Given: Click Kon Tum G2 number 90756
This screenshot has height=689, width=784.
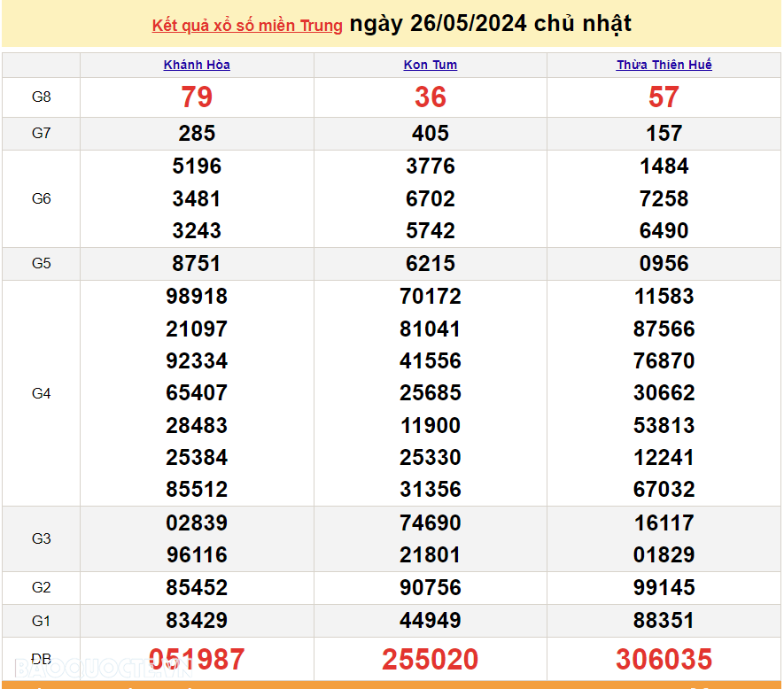Looking at the screenshot, I should point(431,587).
